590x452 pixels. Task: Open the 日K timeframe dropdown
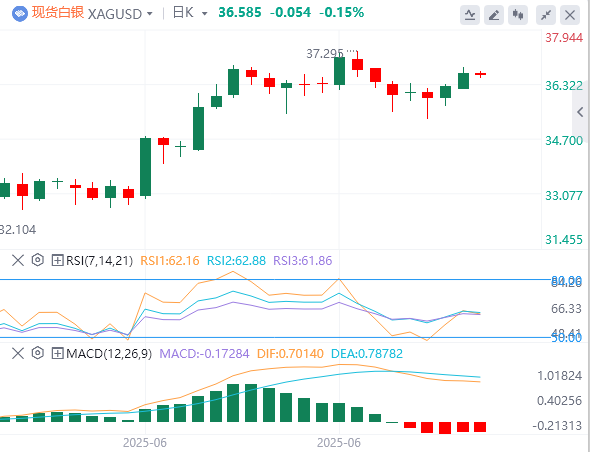pyautogui.click(x=190, y=13)
